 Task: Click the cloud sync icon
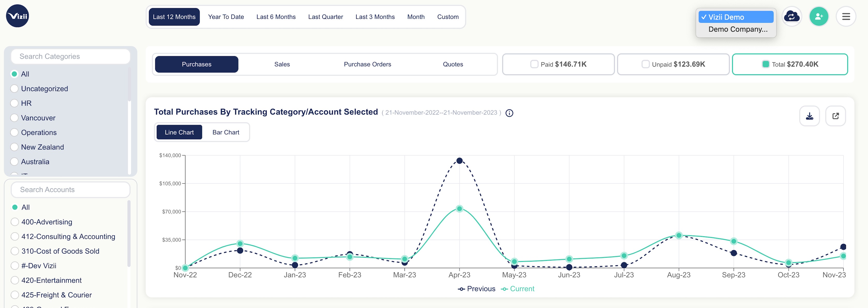[x=791, y=16]
